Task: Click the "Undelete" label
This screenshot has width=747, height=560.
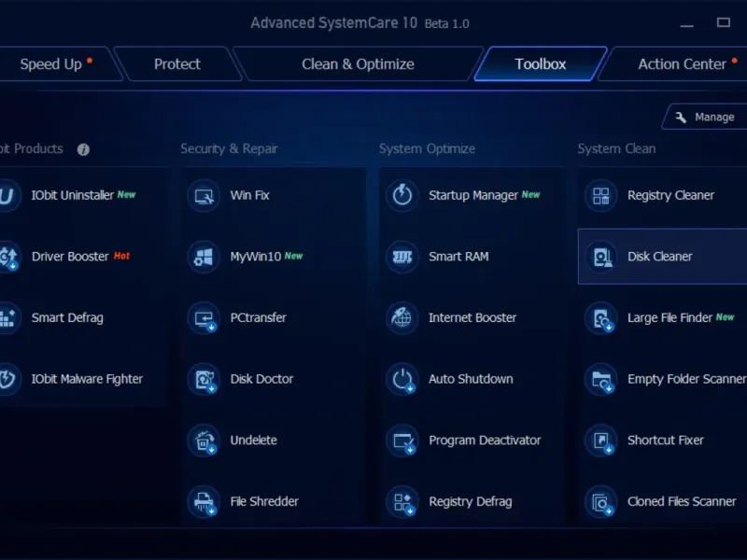Action: point(253,440)
